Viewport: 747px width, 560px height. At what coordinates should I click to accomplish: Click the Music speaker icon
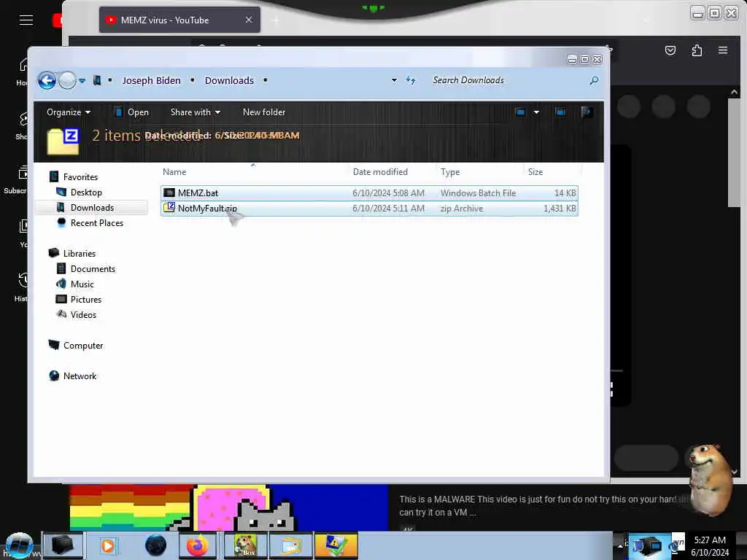[x=61, y=284]
